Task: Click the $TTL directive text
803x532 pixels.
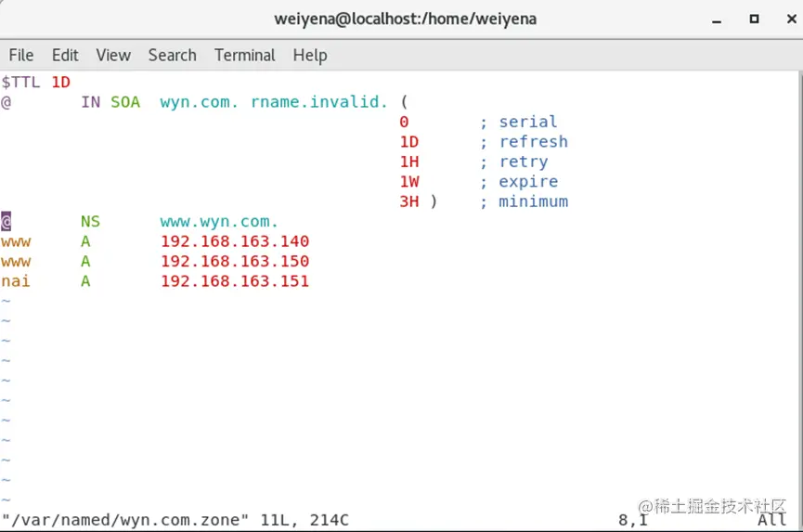Action: pos(20,82)
